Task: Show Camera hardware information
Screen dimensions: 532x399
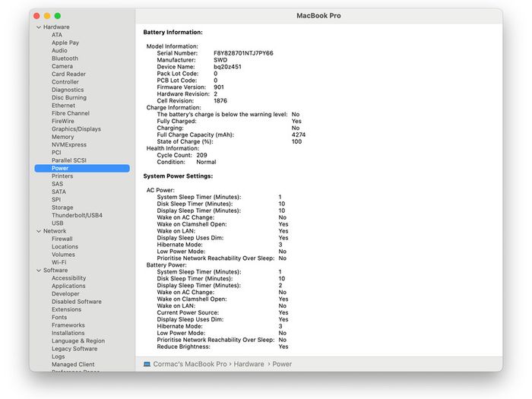Action: 62,66
